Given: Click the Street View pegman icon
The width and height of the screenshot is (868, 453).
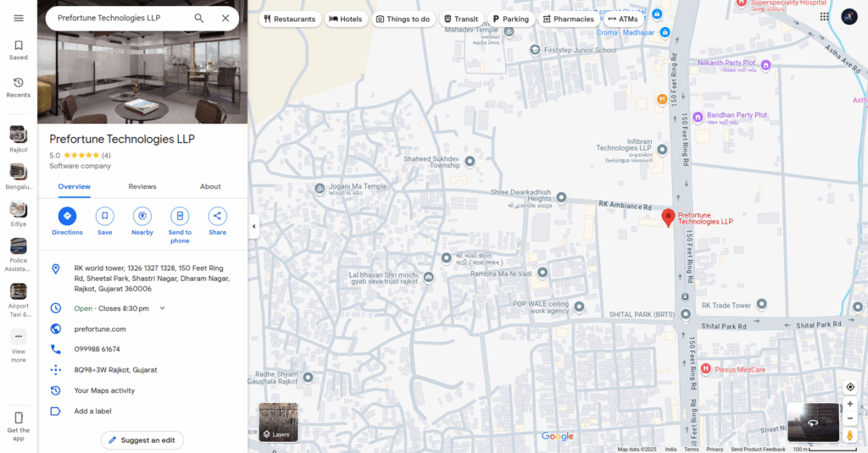Looking at the screenshot, I should pyautogui.click(x=849, y=436).
